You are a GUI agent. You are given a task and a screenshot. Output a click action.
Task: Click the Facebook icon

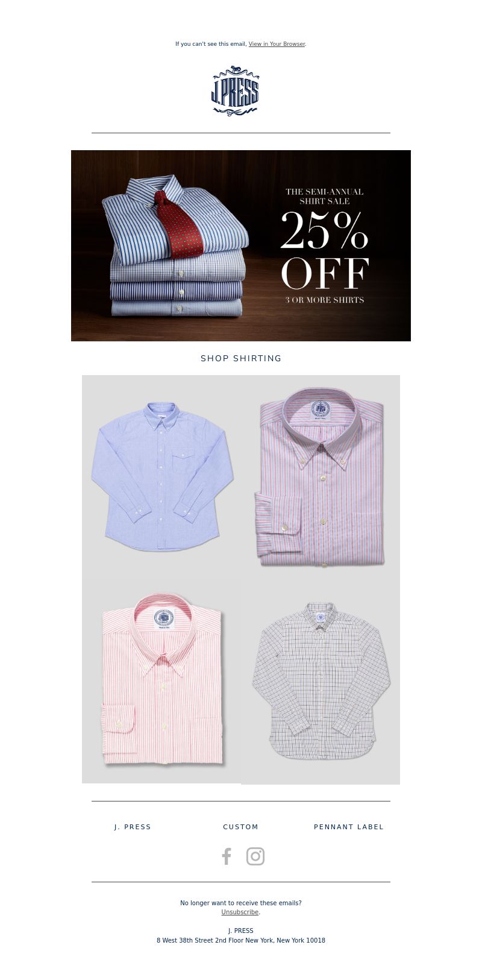pos(227,856)
